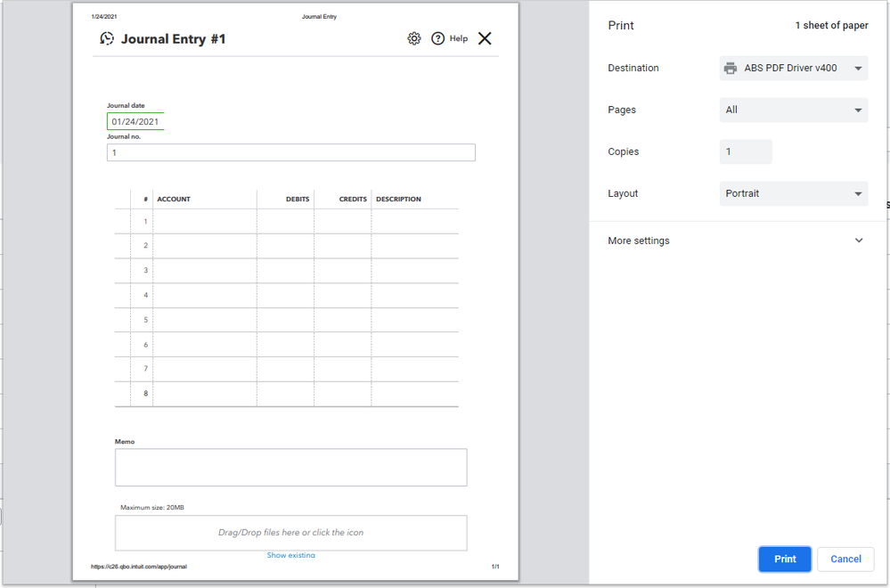Click the account cell in row 1
This screenshot has width=890, height=588.
(x=205, y=221)
